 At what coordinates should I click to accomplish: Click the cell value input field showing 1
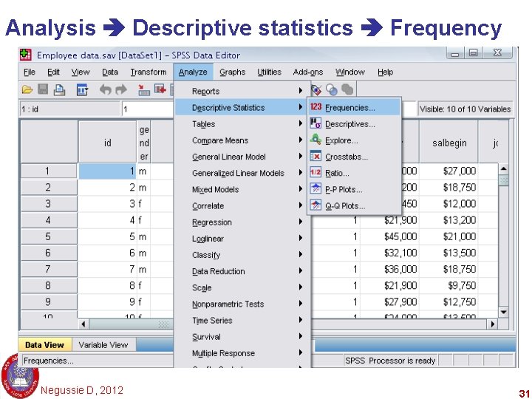147,109
